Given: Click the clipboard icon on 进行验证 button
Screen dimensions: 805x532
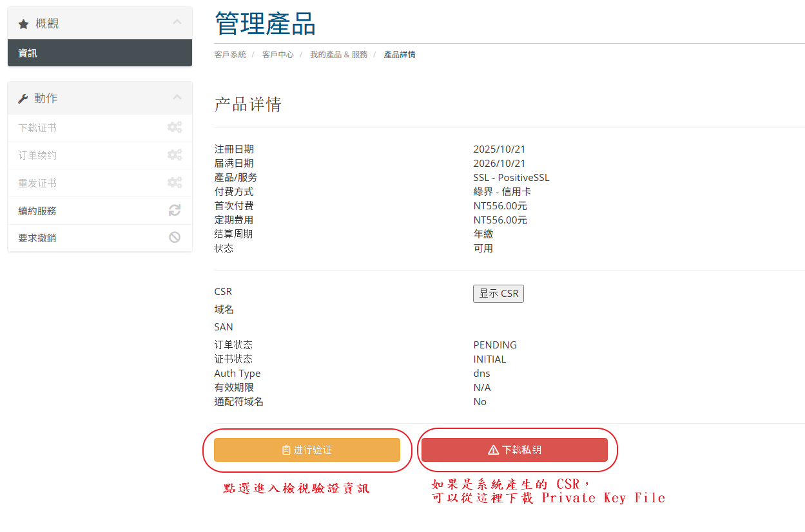Looking at the screenshot, I should tap(286, 450).
